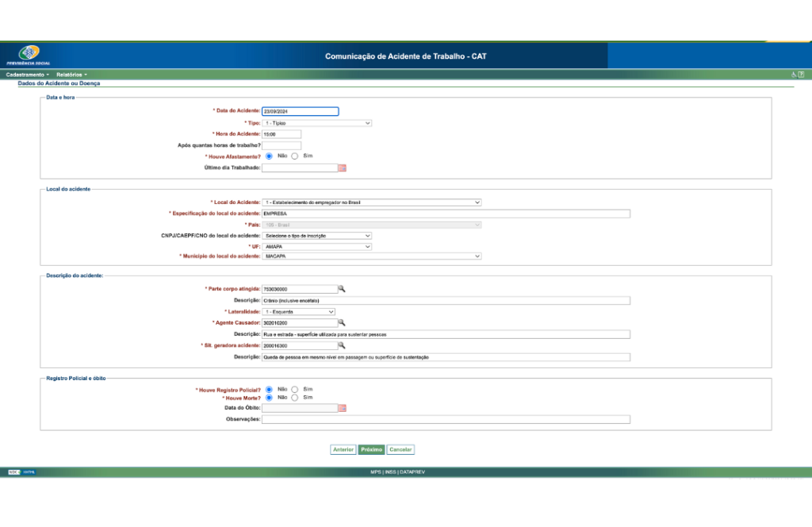Image resolution: width=812 pixels, height=527 pixels.
Task: Open calendar for Último dia Trabalhado
Action: (343, 167)
